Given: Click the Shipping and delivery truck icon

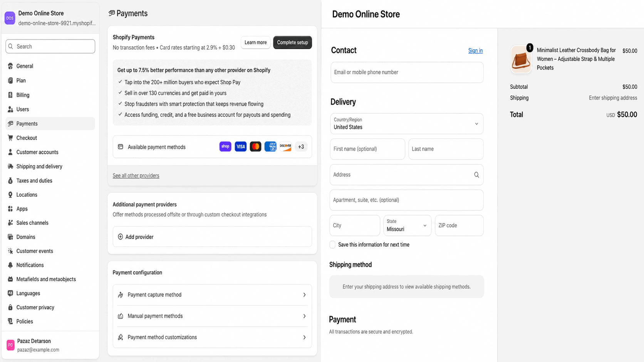Looking at the screenshot, I should coord(10,166).
